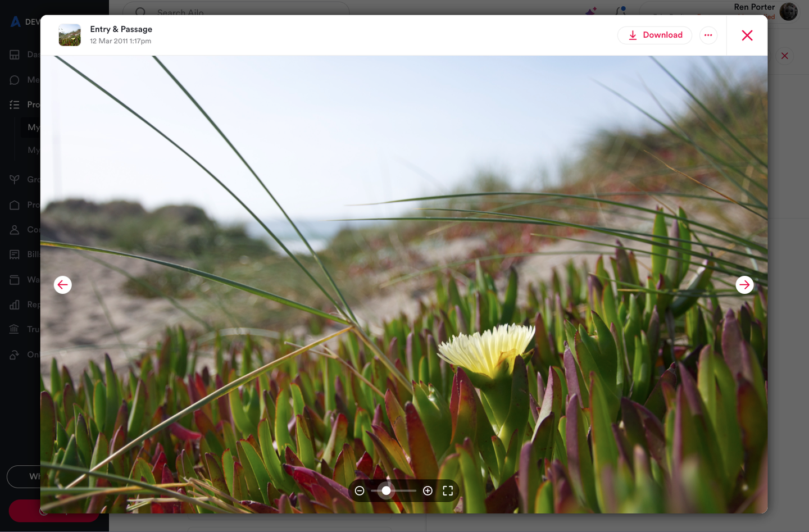Go to the next photo with the right arrow
Image resolution: width=809 pixels, height=532 pixels.
[x=744, y=285]
